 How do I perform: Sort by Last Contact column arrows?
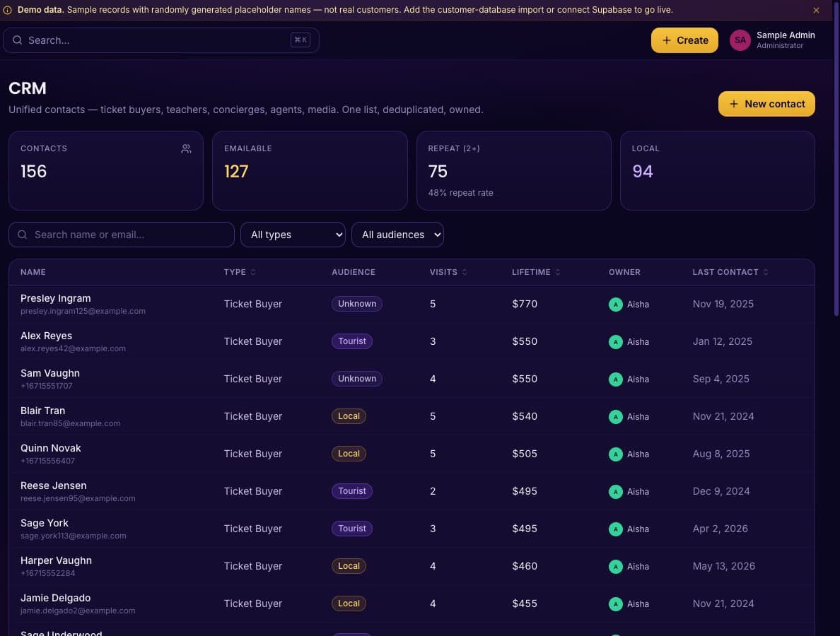[x=766, y=273]
